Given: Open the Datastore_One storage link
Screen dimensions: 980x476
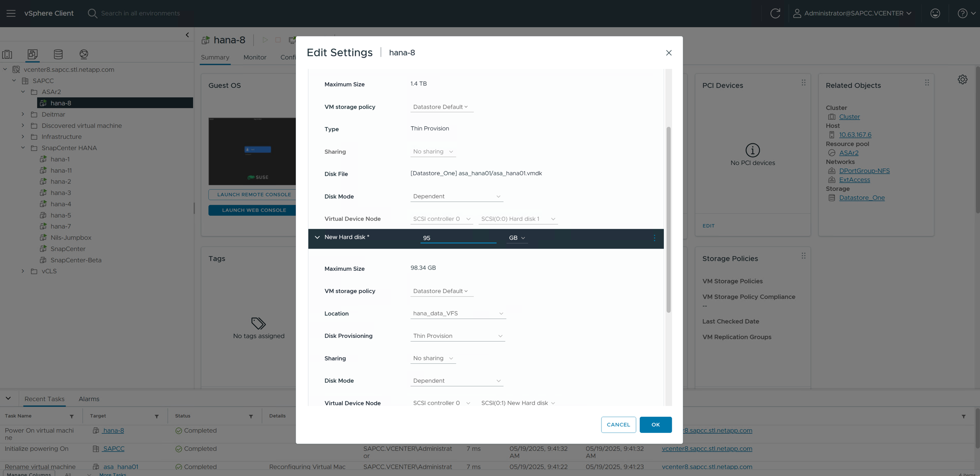Looking at the screenshot, I should (x=861, y=198).
